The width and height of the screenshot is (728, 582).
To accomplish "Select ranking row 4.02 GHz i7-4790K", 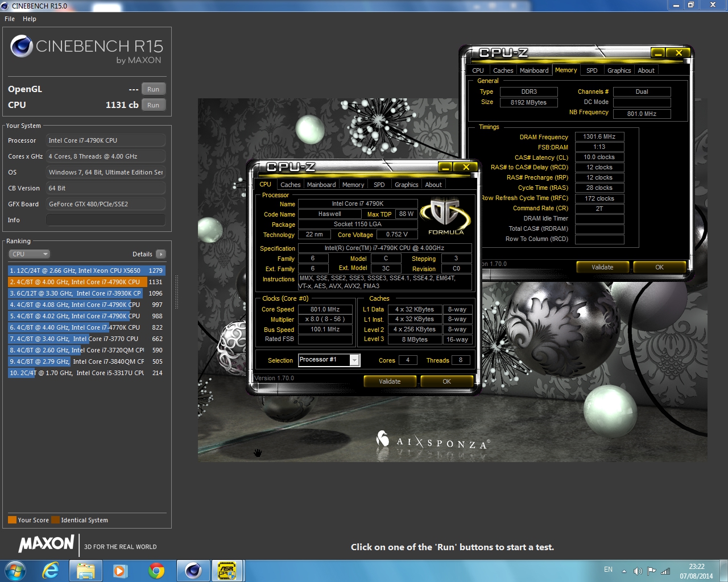I will pos(86,316).
